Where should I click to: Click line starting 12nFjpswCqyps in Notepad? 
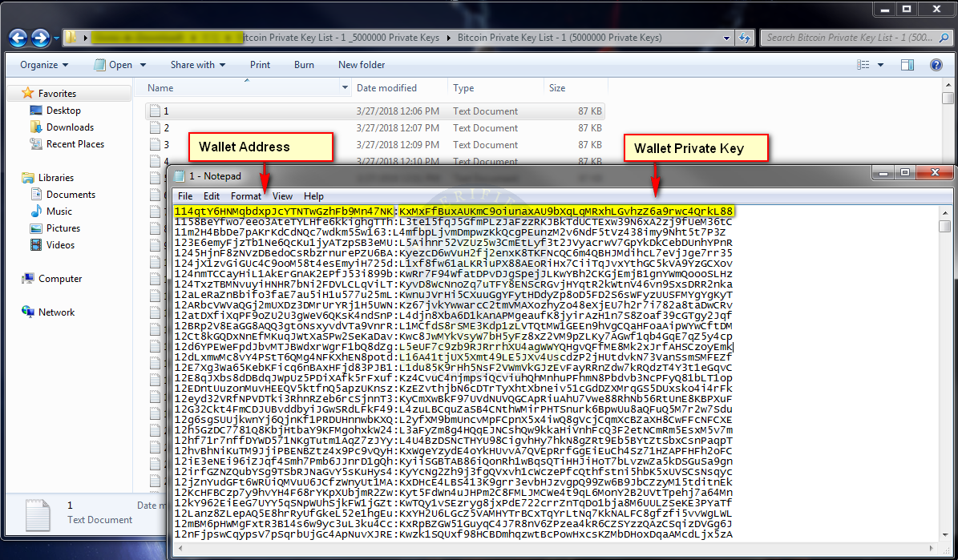click(x=453, y=534)
